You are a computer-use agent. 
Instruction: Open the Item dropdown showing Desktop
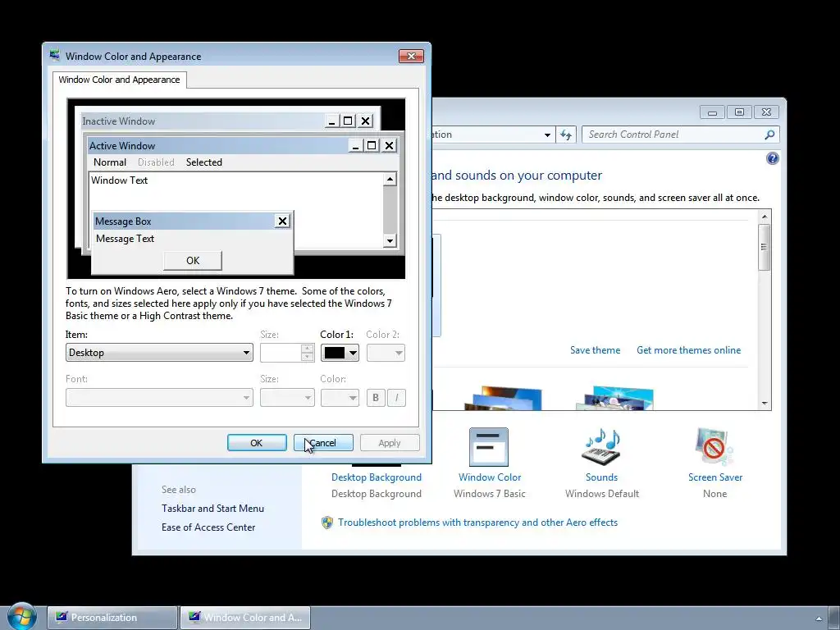pos(159,353)
